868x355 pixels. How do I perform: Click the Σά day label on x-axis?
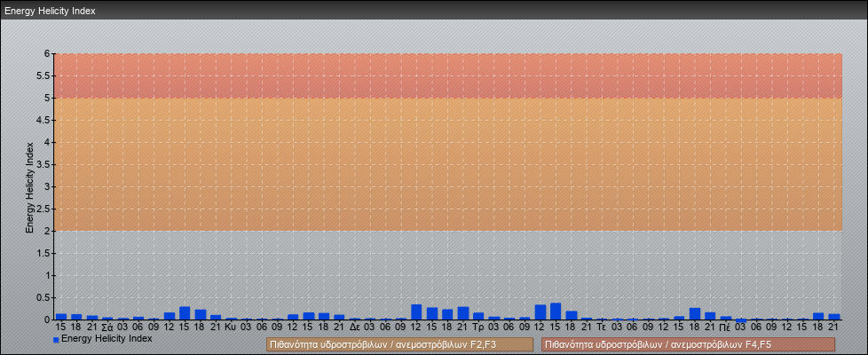tap(108, 327)
